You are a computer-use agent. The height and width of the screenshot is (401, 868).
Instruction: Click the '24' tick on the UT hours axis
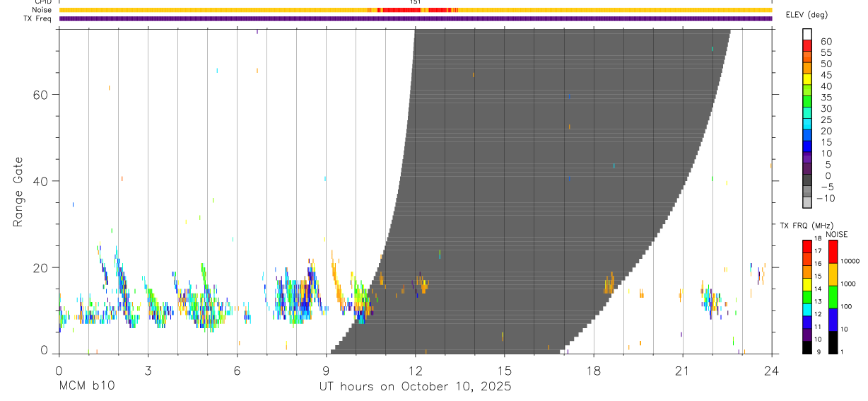772,370
